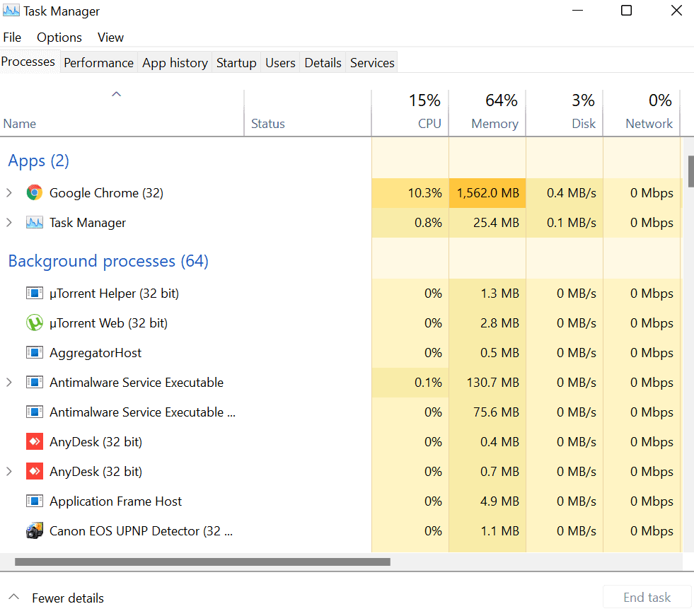
Task: Sort by the CPU column header
Action: pos(410,113)
